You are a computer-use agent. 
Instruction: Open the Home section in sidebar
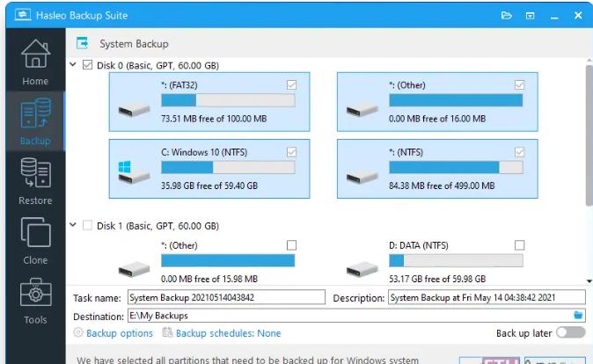(x=35, y=62)
